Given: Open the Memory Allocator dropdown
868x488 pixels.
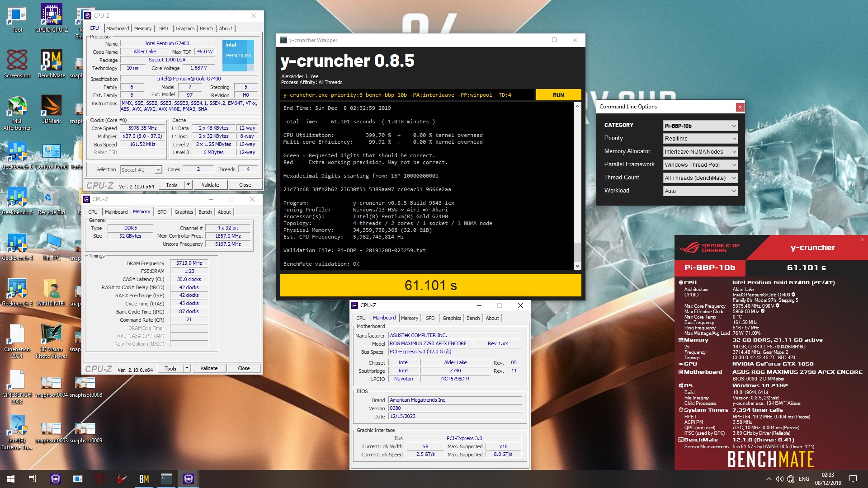Looking at the screenshot, I should coord(700,152).
